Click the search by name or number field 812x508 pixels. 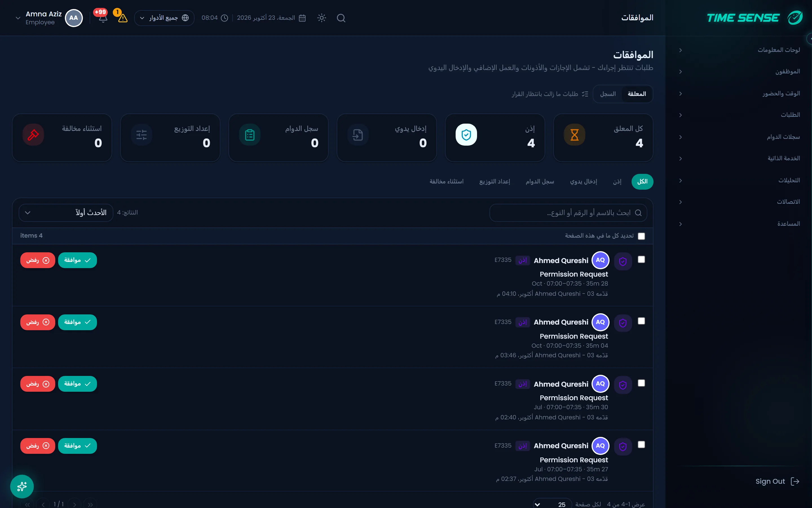pyautogui.click(x=568, y=213)
